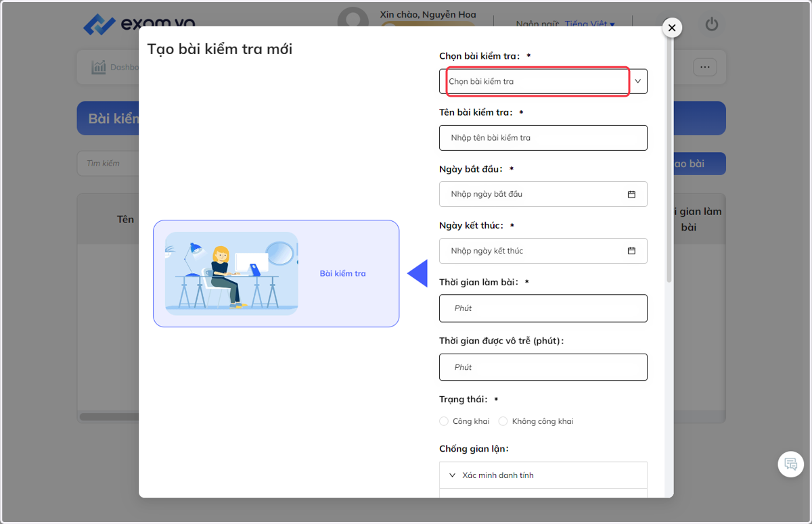Image resolution: width=812 pixels, height=524 pixels.
Task: Focus the late entry time minutes field
Action: pyautogui.click(x=543, y=367)
